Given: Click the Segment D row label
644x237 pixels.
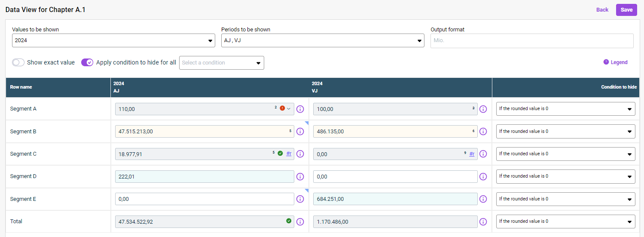Looking at the screenshot, I should tap(23, 176).
